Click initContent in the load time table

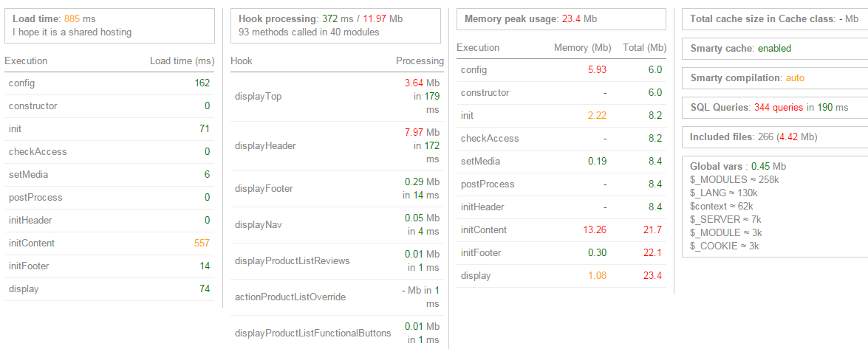(x=32, y=243)
